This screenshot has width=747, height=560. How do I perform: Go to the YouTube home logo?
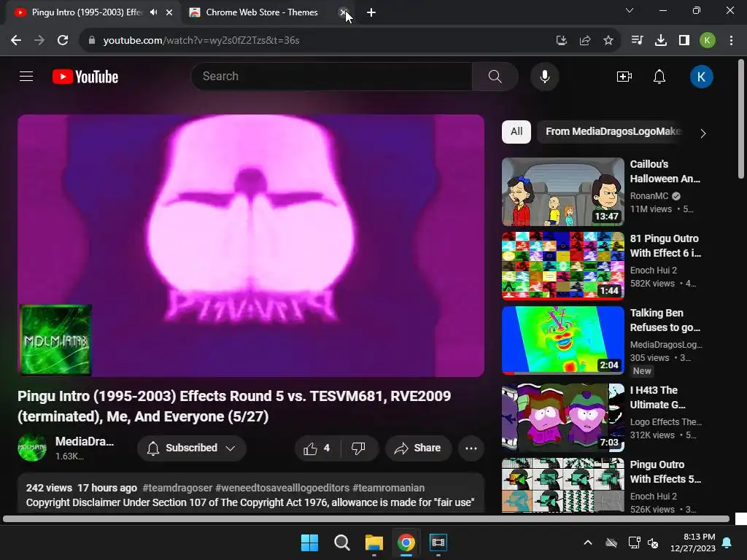point(85,77)
